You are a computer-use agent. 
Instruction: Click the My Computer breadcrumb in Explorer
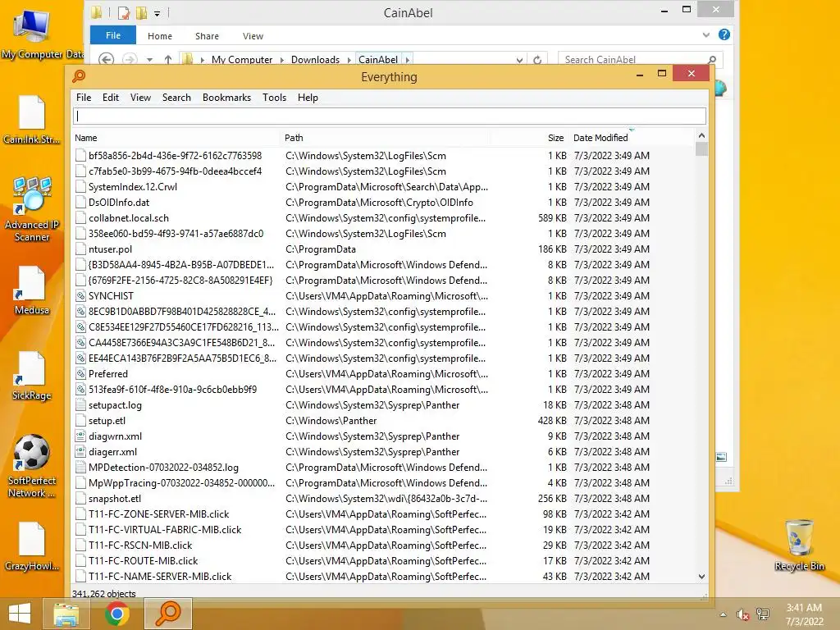pos(242,60)
